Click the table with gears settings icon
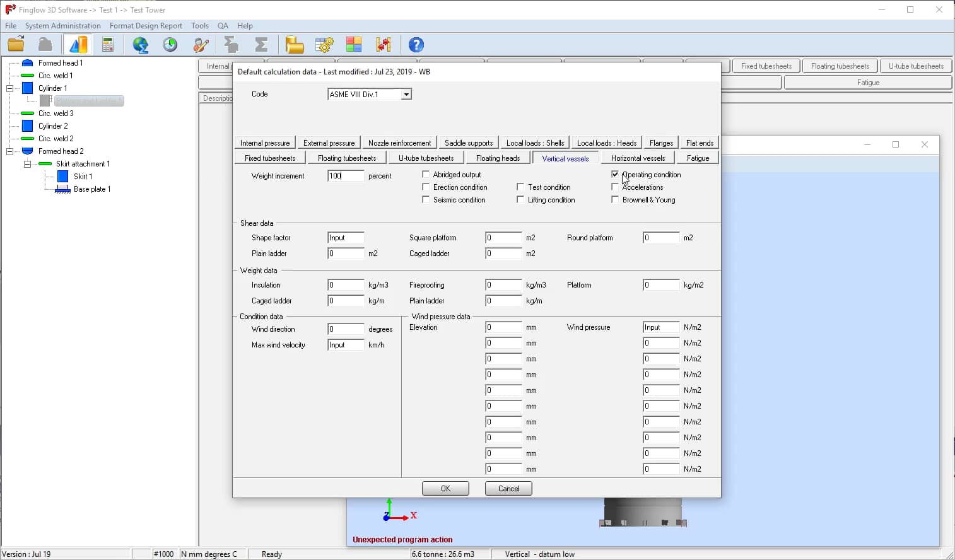Image resolution: width=955 pixels, height=560 pixels. [x=324, y=45]
